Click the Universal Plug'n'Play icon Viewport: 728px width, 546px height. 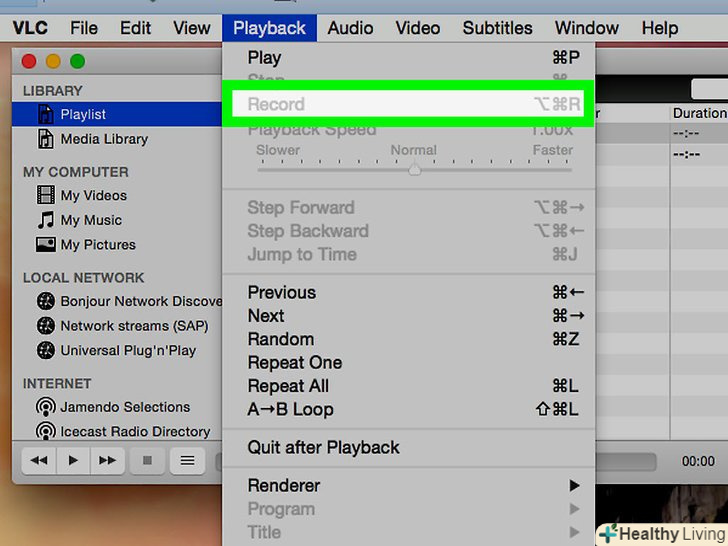click(x=46, y=351)
